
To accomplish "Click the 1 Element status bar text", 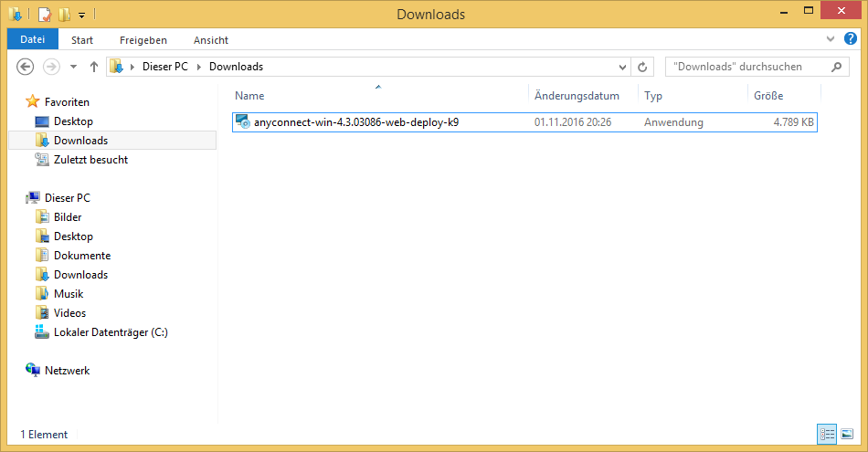I will click(44, 435).
